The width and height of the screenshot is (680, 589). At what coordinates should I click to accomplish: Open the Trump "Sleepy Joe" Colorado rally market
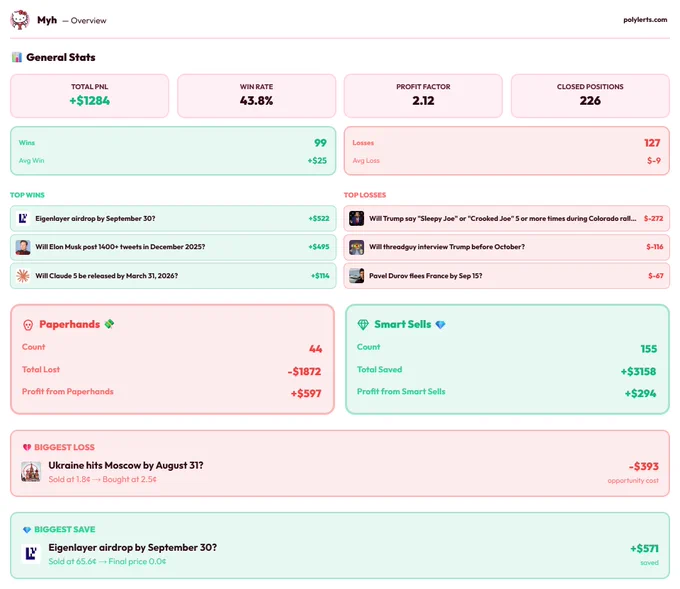pyautogui.click(x=507, y=218)
